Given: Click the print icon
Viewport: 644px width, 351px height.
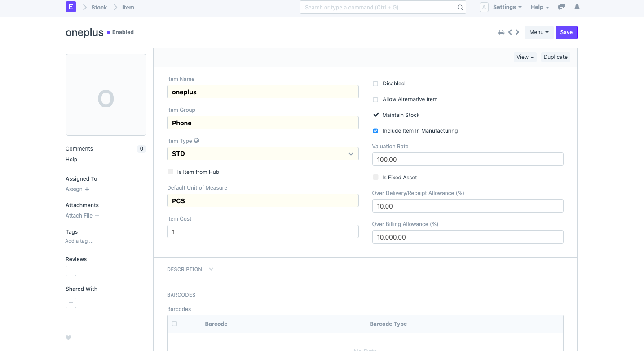Looking at the screenshot, I should click(x=501, y=32).
